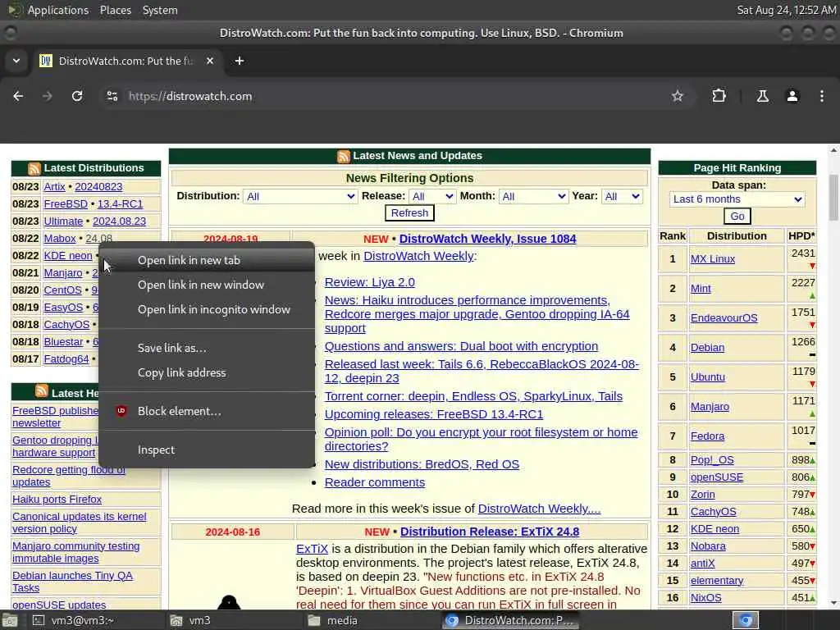Open the Places menu
Viewport: 840px width, 630px height.
115,10
